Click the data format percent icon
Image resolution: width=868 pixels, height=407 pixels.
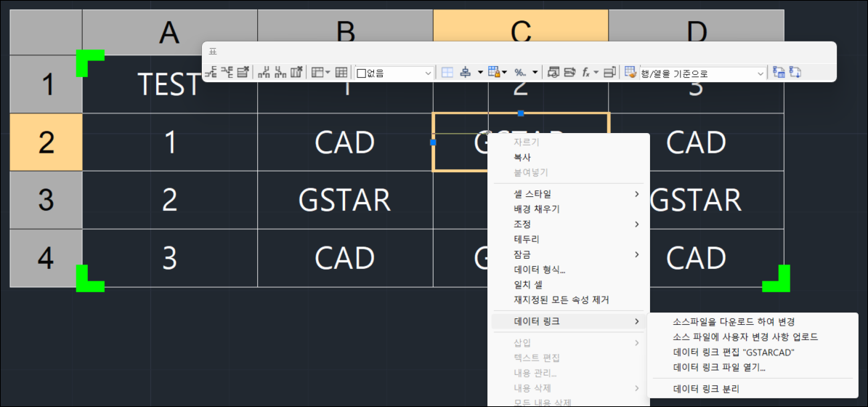point(520,73)
